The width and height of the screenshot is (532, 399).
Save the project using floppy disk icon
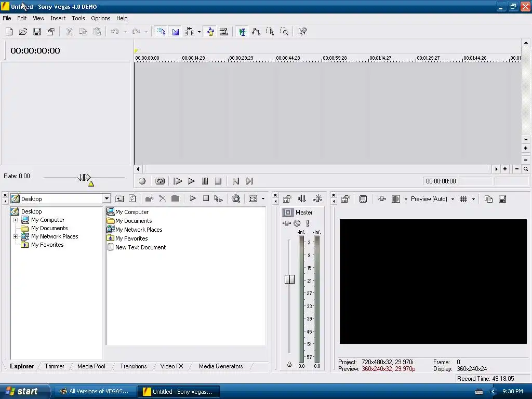pyautogui.click(x=37, y=32)
